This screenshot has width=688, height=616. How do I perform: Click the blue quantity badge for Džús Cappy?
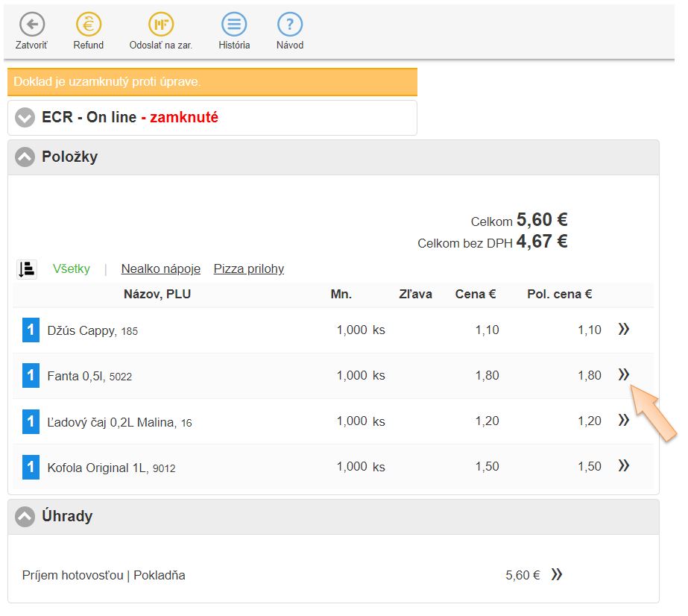click(x=31, y=330)
